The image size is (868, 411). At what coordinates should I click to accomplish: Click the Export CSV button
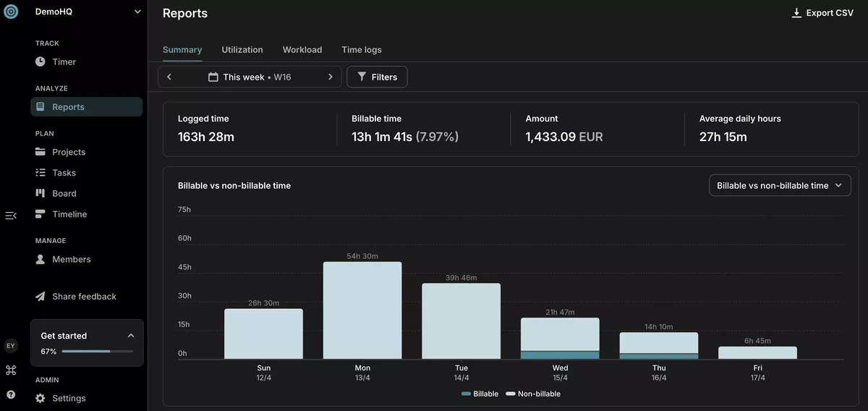[x=822, y=13]
